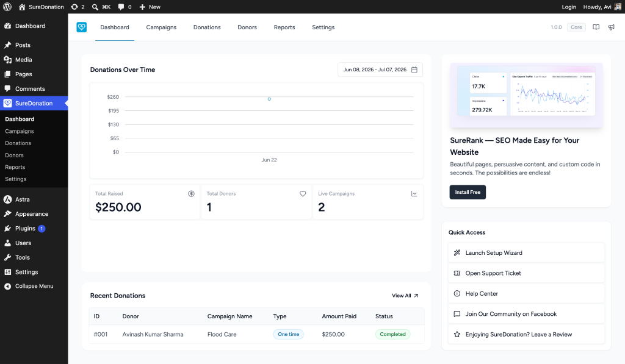Click the Plugins update badge 1
Image resolution: width=625 pixels, height=364 pixels.
pyautogui.click(x=42, y=229)
